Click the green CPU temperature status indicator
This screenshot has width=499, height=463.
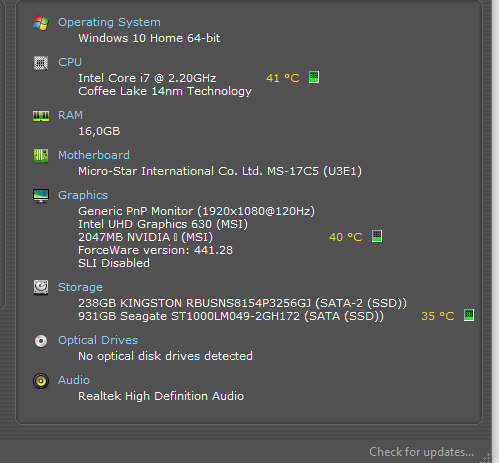314,77
